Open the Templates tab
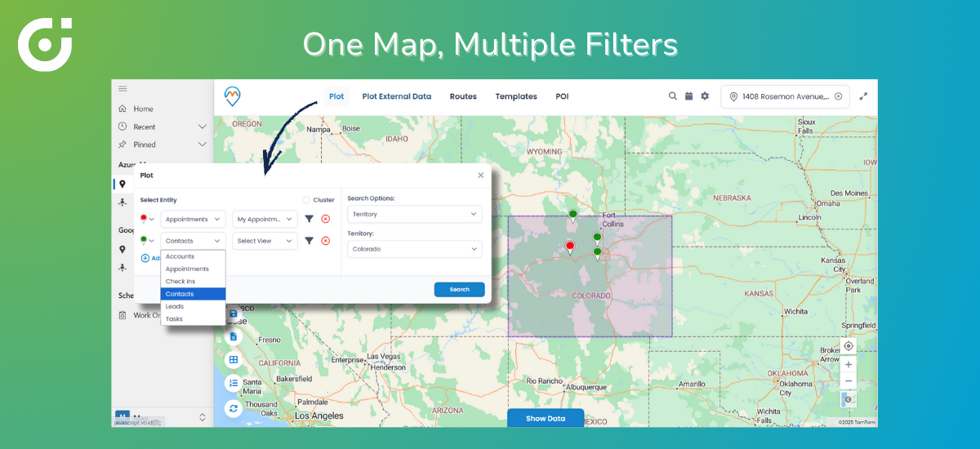The width and height of the screenshot is (980, 449). 516,96
